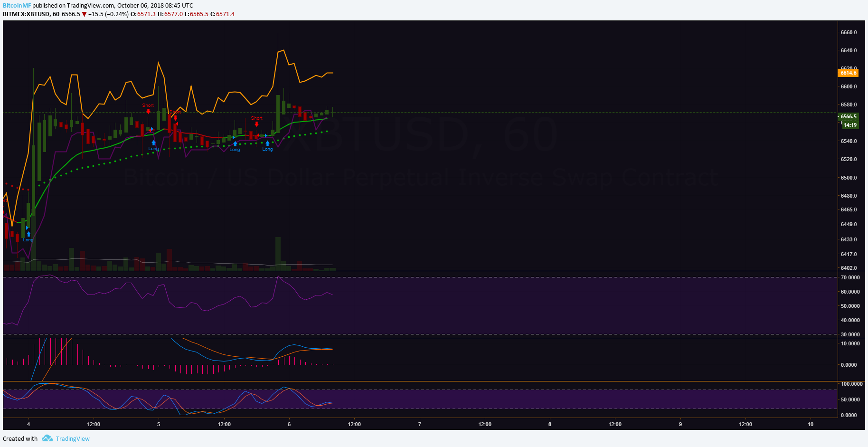The image size is (868, 447).
Task: Click the 6580.0 price axis label
Action: tap(849, 105)
